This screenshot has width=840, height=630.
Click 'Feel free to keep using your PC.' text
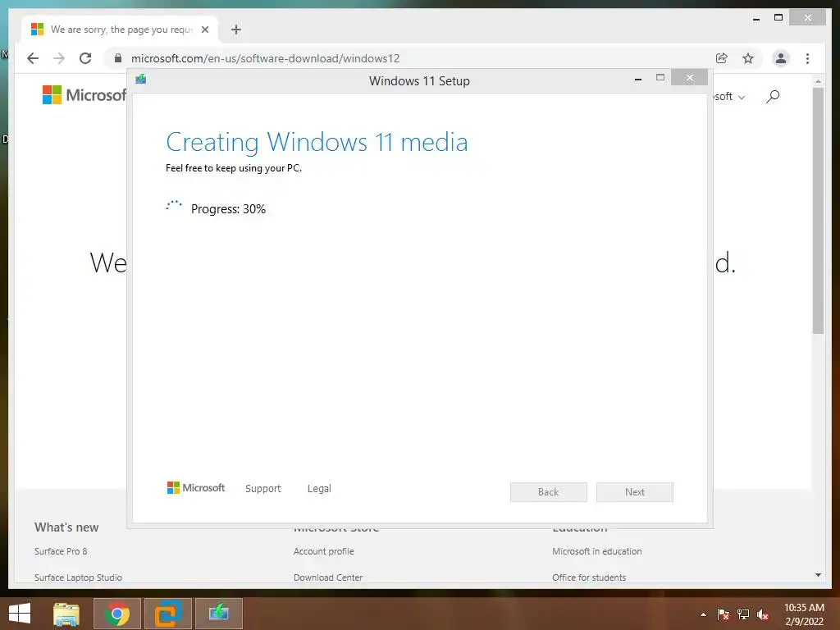tap(234, 168)
